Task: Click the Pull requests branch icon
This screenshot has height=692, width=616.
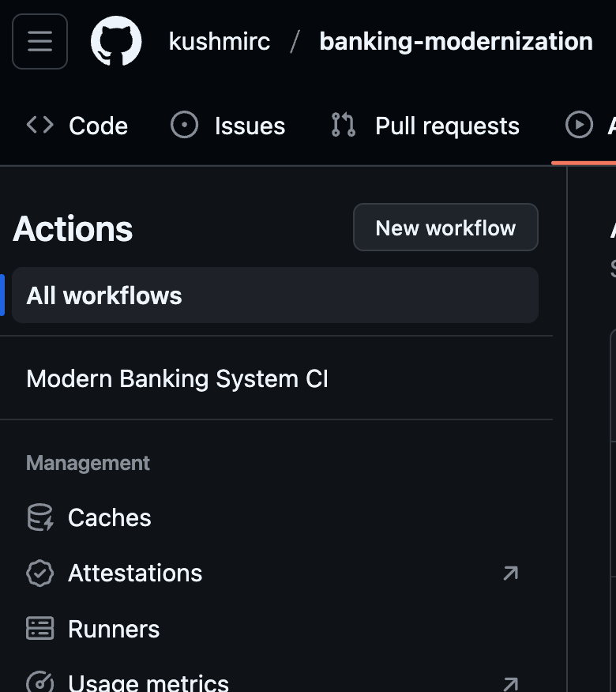Action: 344,125
